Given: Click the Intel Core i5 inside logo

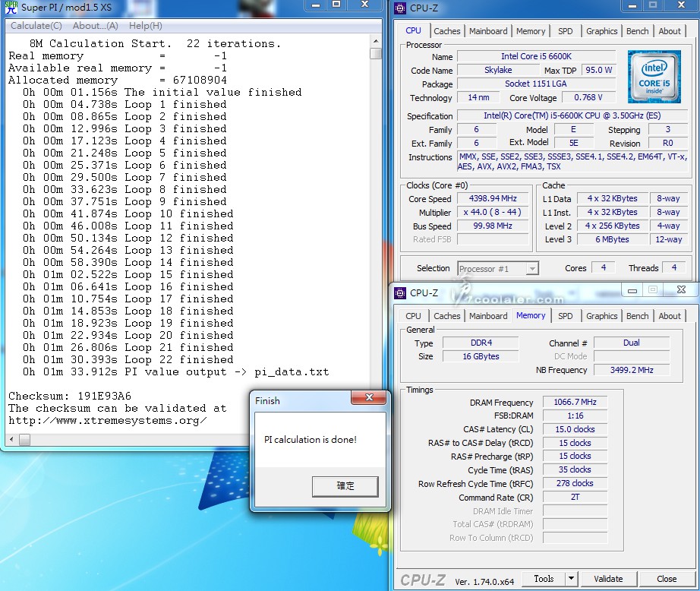Looking at the screenshot, I should click(x=654, y=77).
